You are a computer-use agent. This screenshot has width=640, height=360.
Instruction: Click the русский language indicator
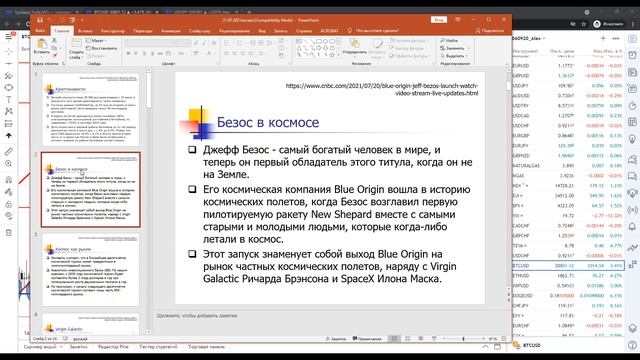coord(80,339)
